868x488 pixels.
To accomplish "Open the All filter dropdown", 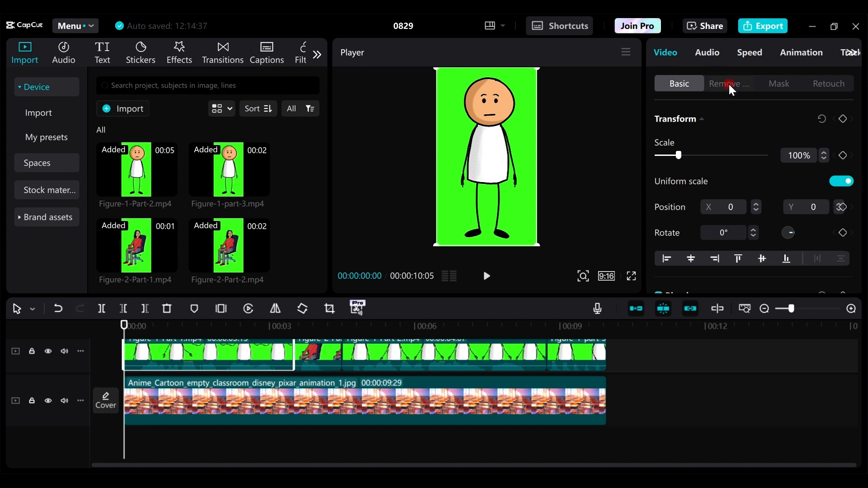I will [300, 108].
